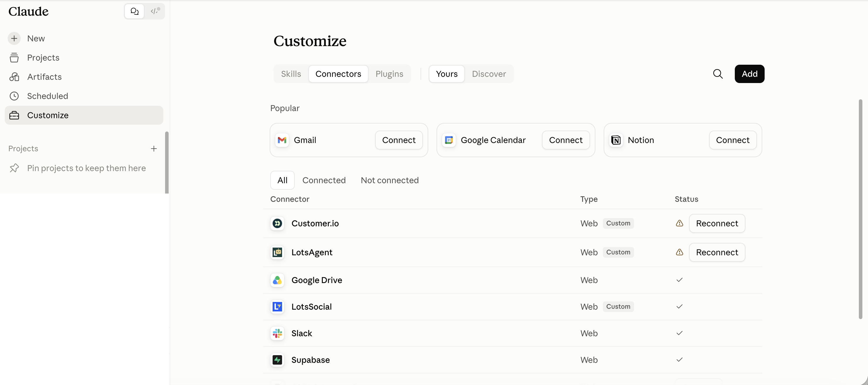This screenshot has height=385, width=868.
Task: Switch to the Plugins tab
Action: [x=389, y=74]
